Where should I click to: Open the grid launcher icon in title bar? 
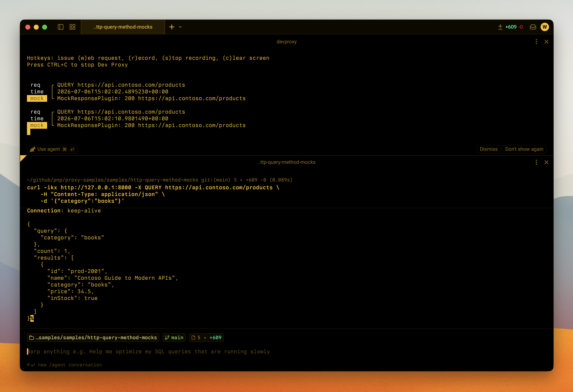[72, 27]
